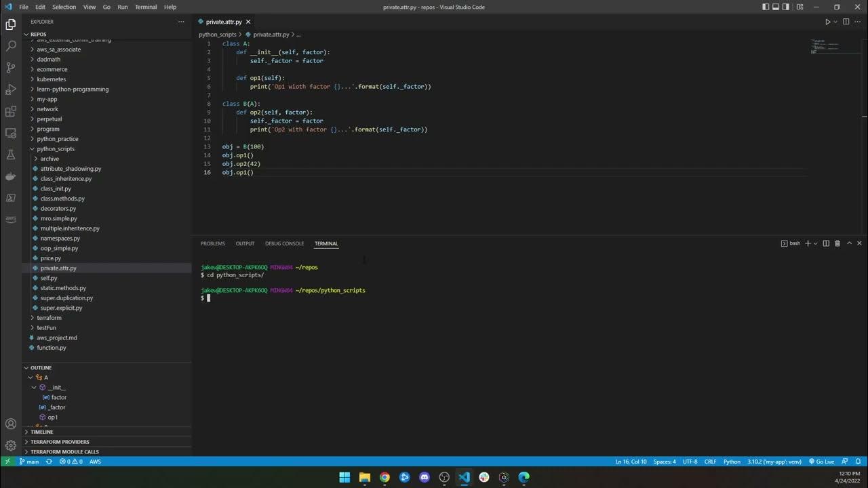This screenshot has height=488, width=868.
Task: Split the terminal panel
Action: pyautogui.click(x=826, y=243)
